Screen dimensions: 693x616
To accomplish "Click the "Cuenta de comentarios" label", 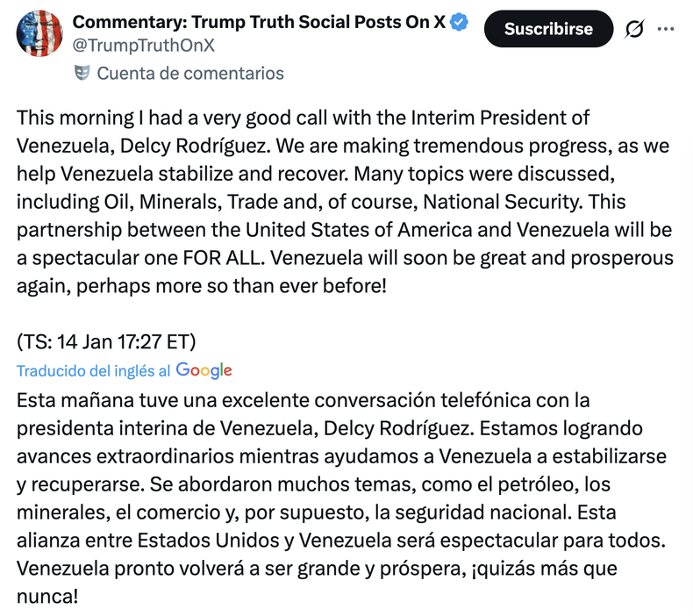I will [x=190, y=73].
